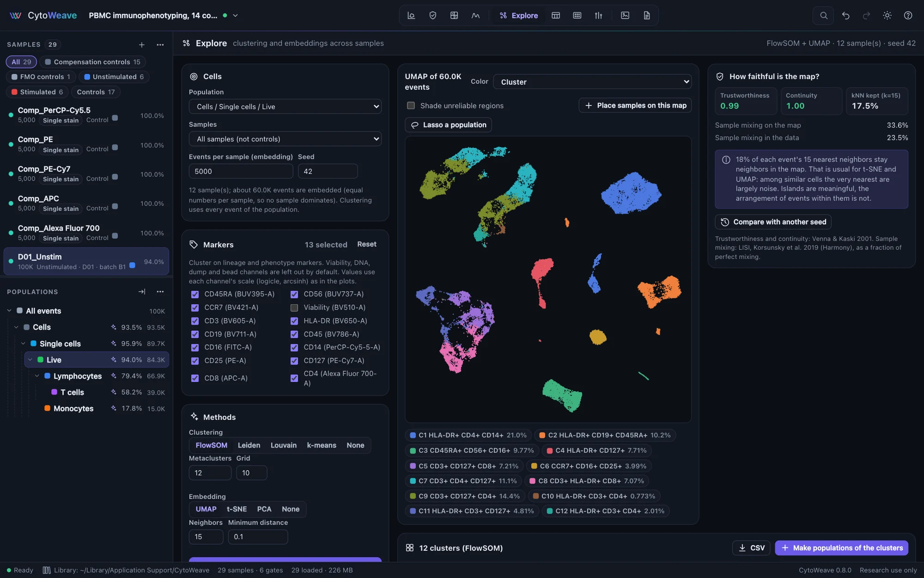Screen dimensions: 924x578
Task: Click Make populations of the clusters
Action: [x=842, y=548]
